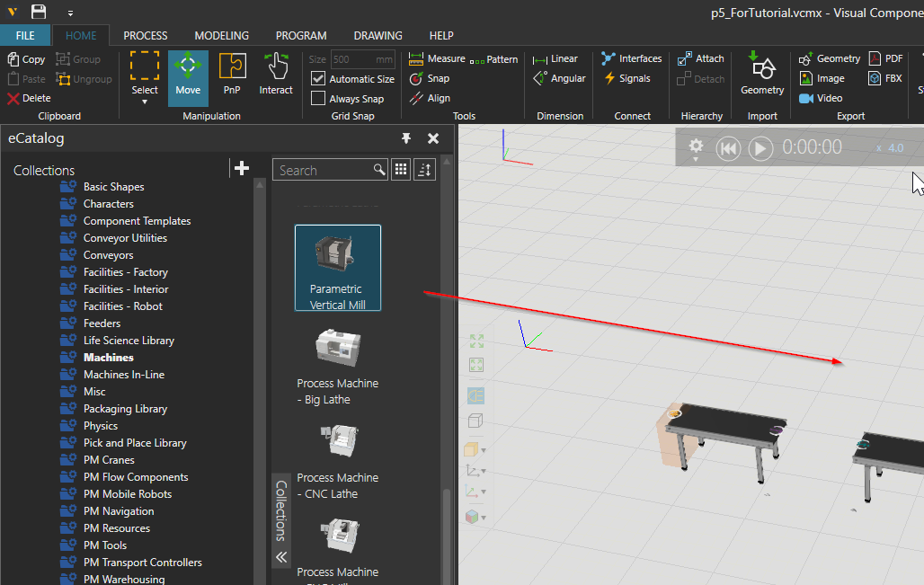Switch the catalog to grid view
The image size is (924, 585).
pos(401,170)
